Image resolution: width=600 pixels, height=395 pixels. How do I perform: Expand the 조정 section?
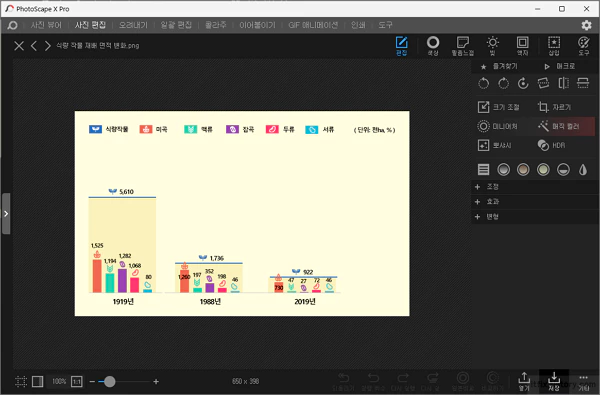tap(535, 187)
